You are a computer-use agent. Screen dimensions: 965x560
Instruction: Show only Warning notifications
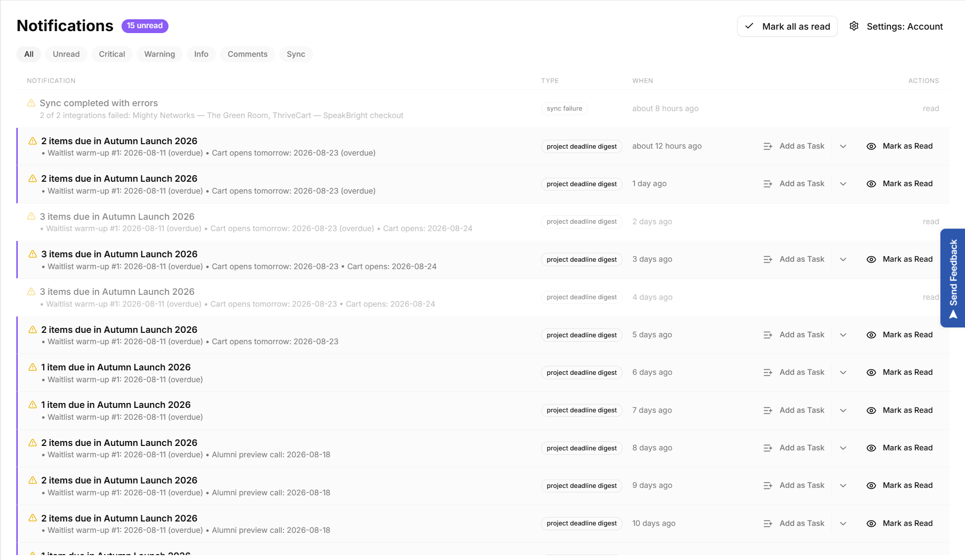pyautogui.click(x=160, y=54)
